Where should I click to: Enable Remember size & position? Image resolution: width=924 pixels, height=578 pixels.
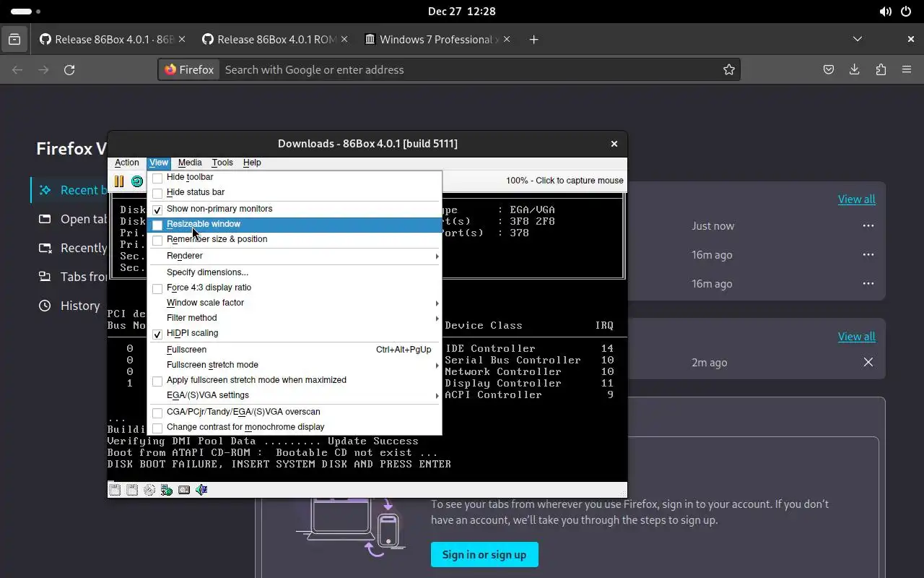click(295, 239)
